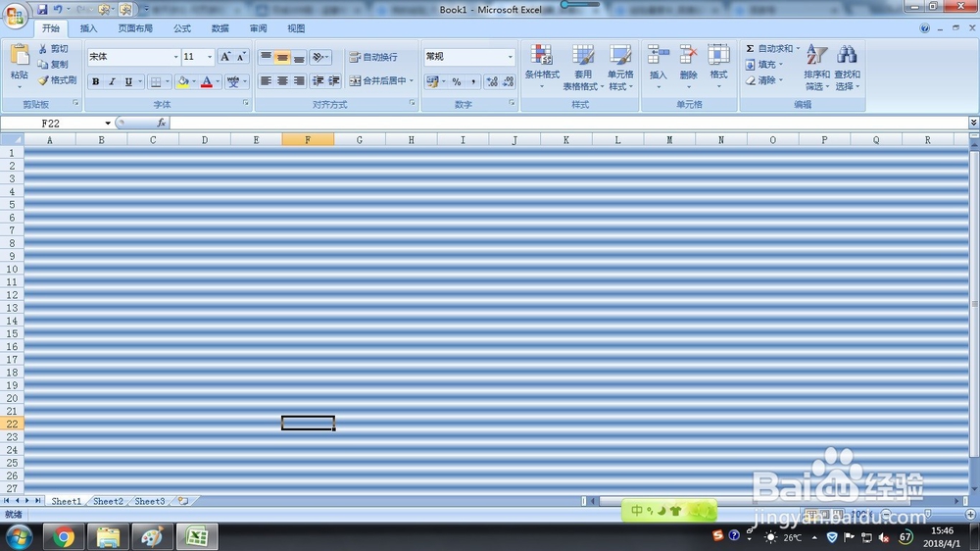
Task: Apply percent style
Action: click(x=457, y=81)
